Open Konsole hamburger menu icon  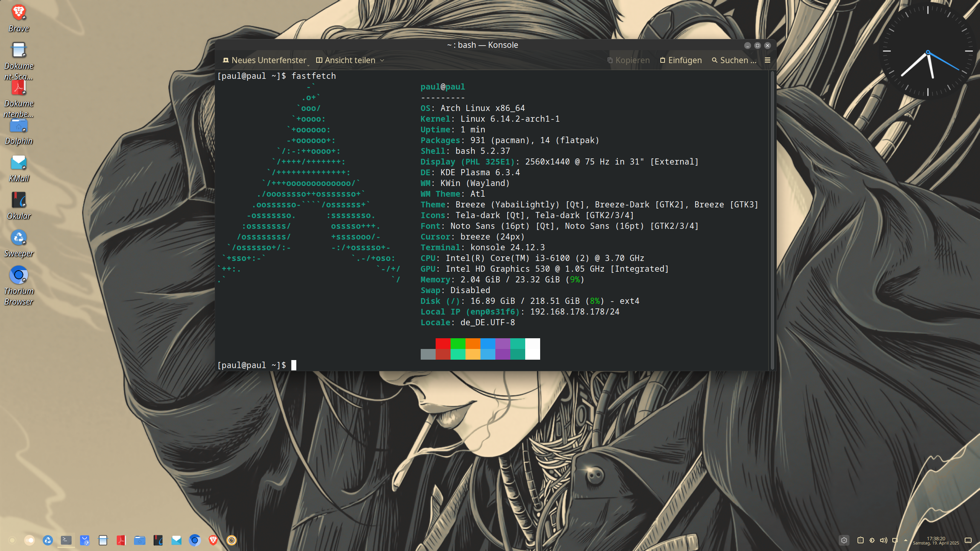point(767,60)
